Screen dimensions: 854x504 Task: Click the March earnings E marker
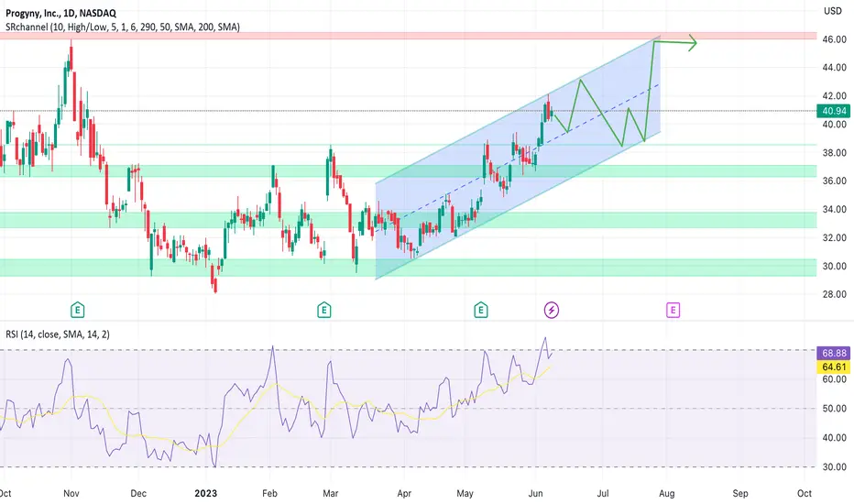[324, 310]
